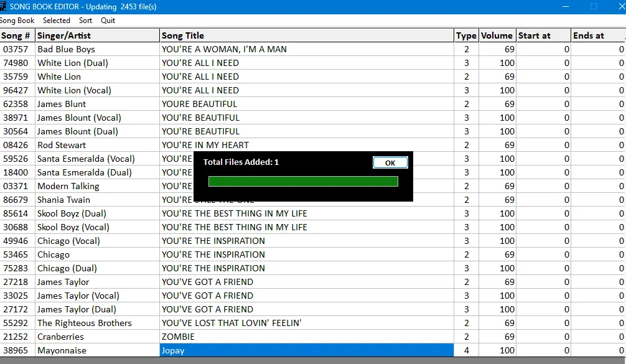Open the Quit menu
Viewport: 626px width, 364px height.
click(108, 21)
